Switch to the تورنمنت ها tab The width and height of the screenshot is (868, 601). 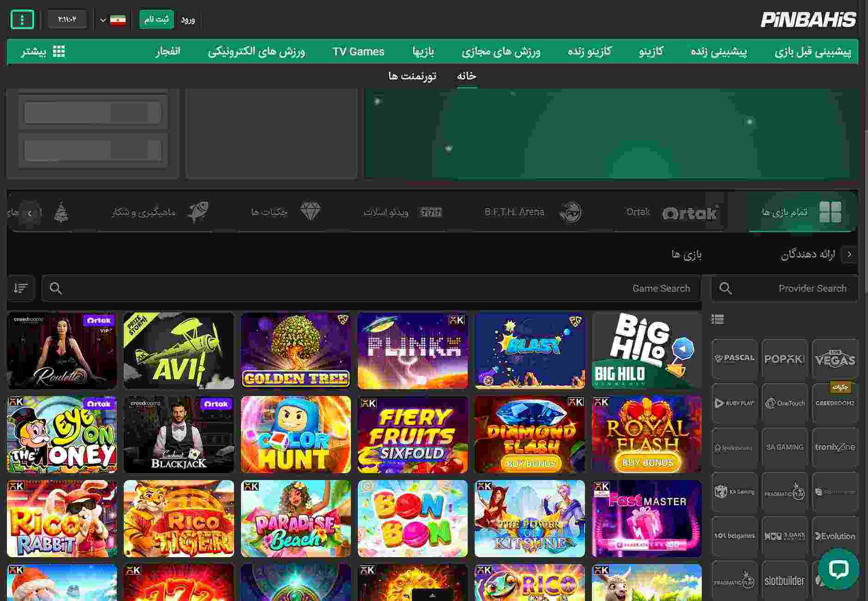point(412,76)
